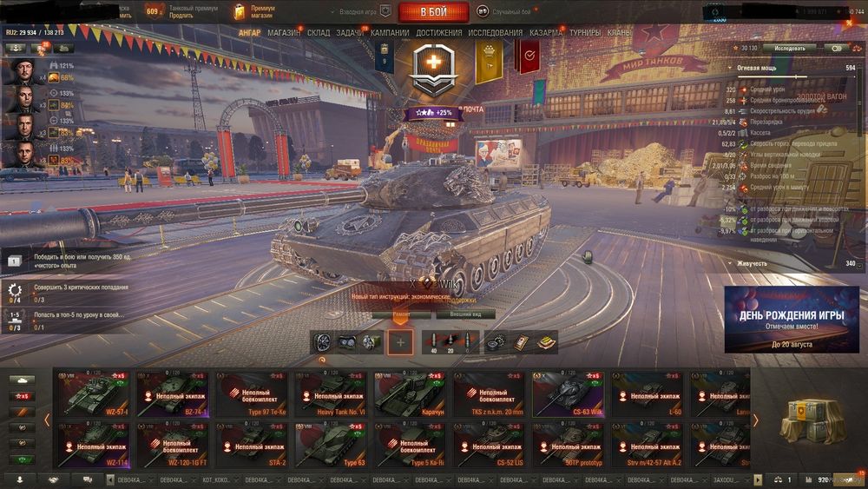The image size is (868, 489).
Task: Open the repair kit consumable slot
Action: coord(496,343)
